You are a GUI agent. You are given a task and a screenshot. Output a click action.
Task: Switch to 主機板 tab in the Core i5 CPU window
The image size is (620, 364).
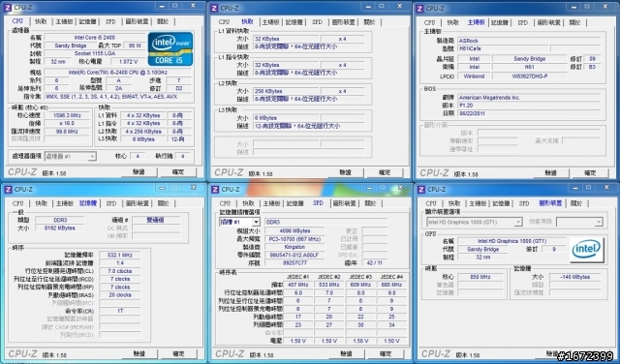[64, 21]
